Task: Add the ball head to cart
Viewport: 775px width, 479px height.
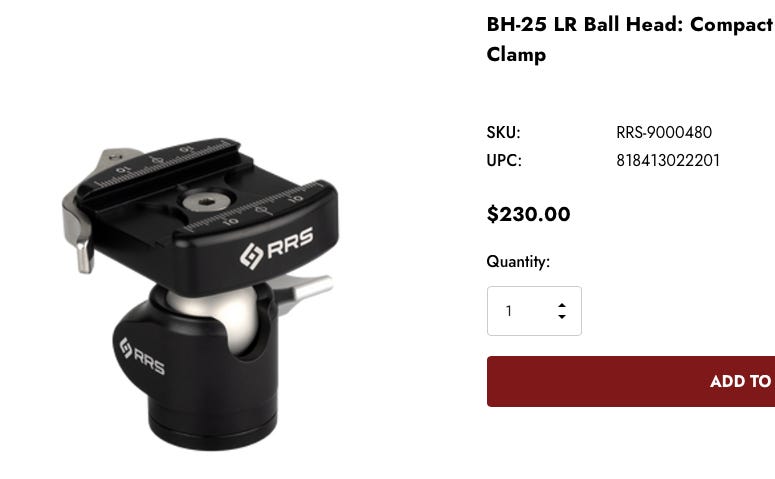Action: pos(631,382)
